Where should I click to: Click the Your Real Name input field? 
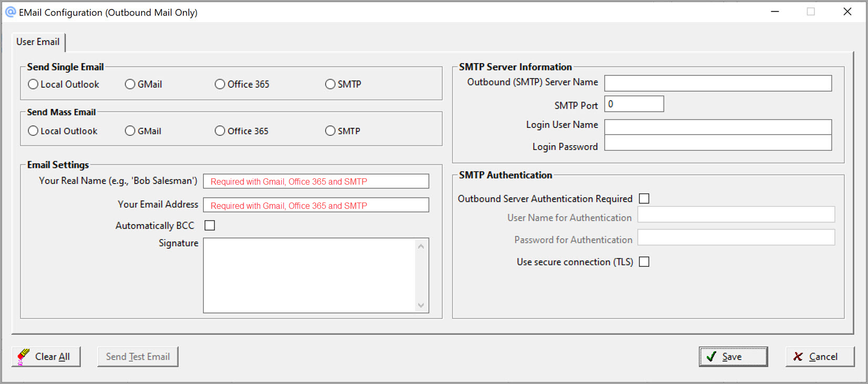316,181
